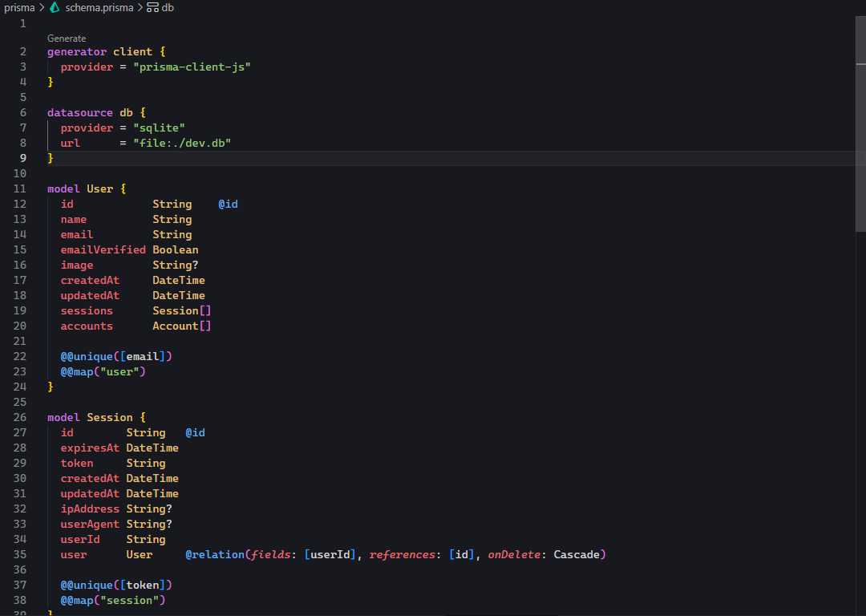Click the Prisma file icon in breadcrumb
This screenshot has width=866, height=616.
click(55, 8)
